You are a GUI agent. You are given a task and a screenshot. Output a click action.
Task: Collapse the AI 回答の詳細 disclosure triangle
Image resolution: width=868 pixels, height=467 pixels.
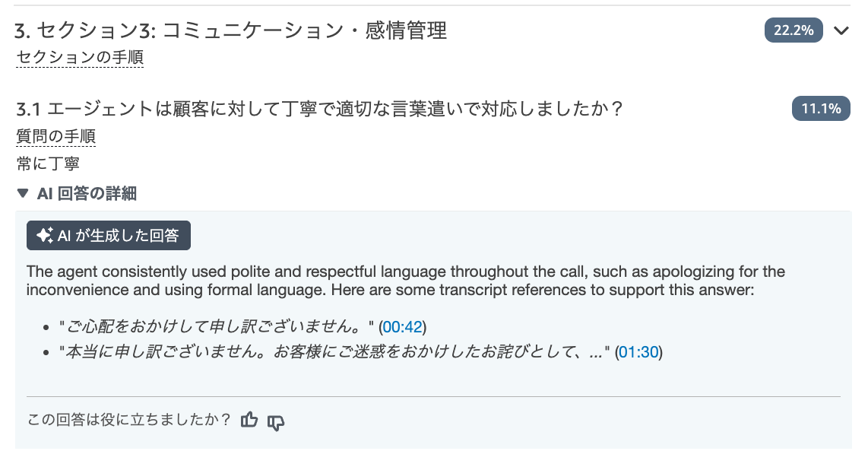(x=23, y=193)
